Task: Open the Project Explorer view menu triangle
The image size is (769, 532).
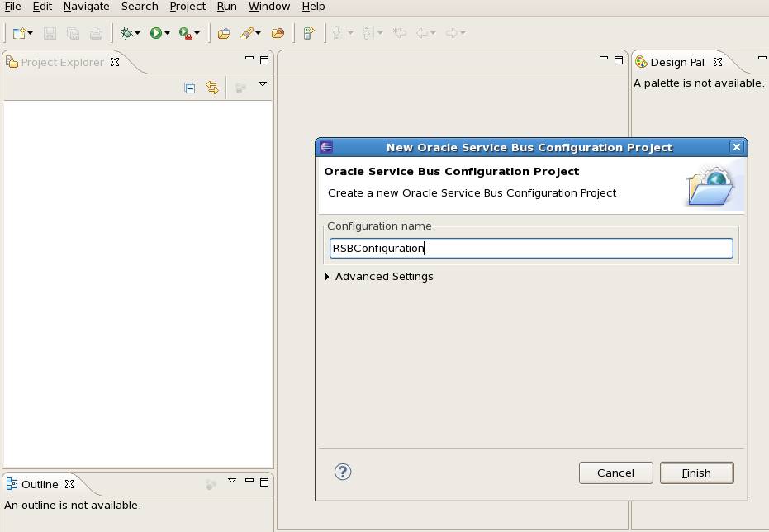Action: pos(263,84)
